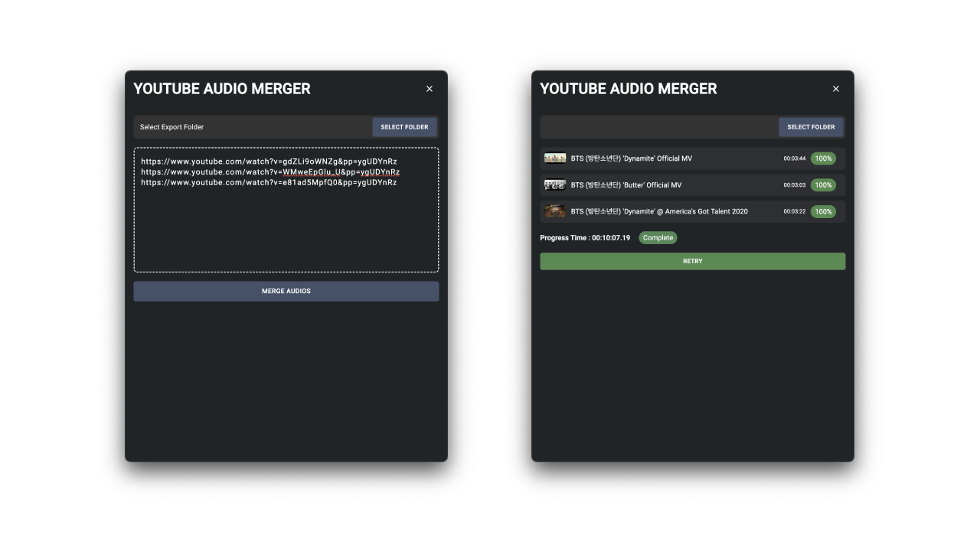Viewport: 980px width, 551px height.
Task: Select the BTS 'Dynamite' Official MV title
Action: [632, 158]
